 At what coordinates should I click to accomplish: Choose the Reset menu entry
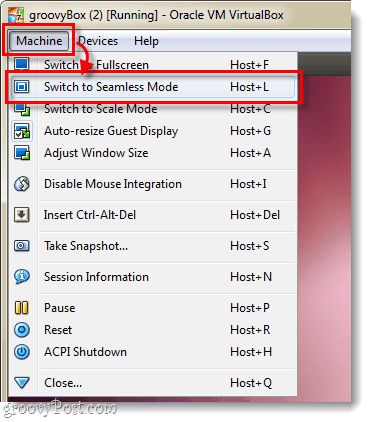tap(153, 330)
